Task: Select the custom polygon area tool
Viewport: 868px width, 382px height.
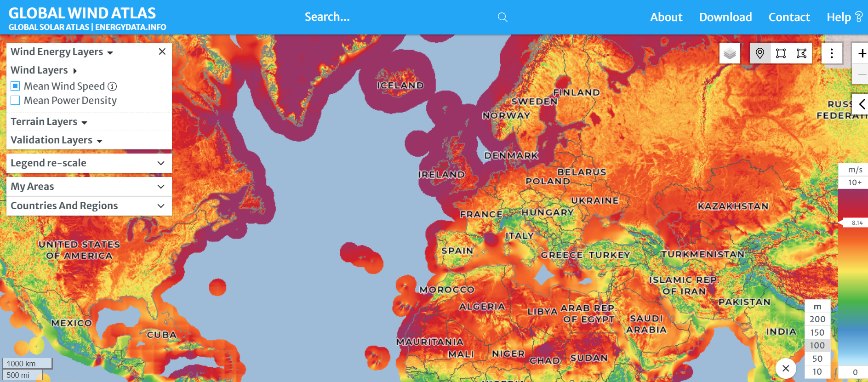Action: pos(801,54)
